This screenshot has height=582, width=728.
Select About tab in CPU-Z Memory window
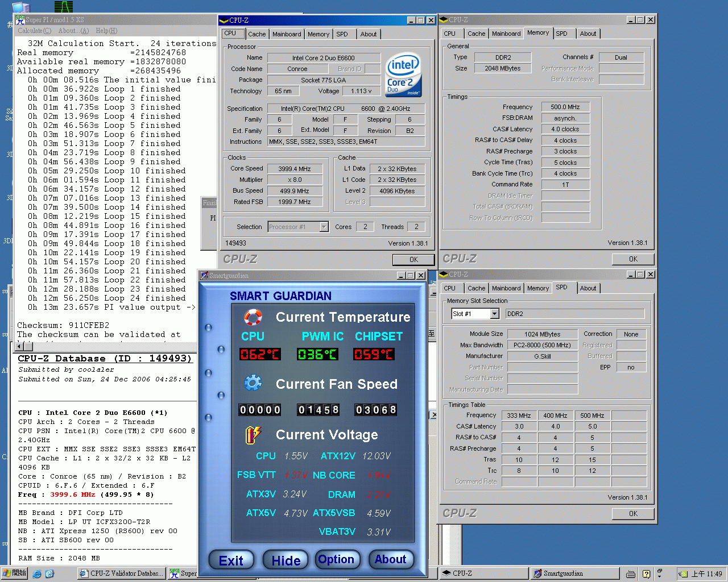click(588, 34)
